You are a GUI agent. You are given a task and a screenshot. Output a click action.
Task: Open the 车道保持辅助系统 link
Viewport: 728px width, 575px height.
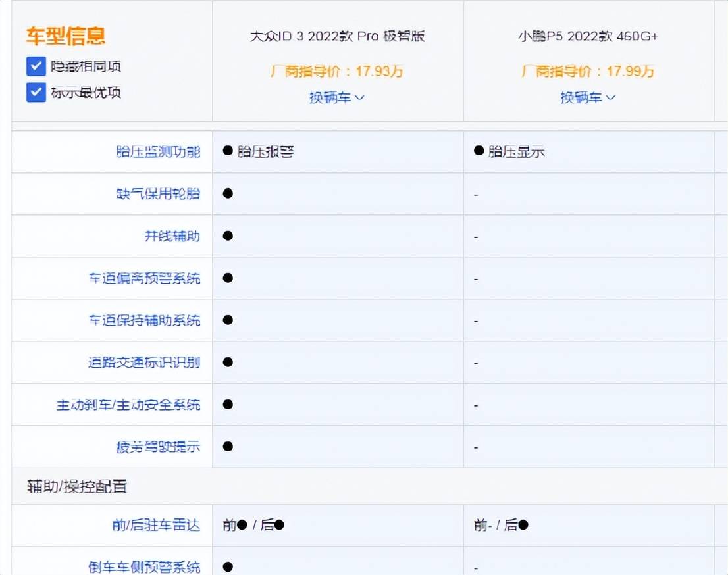(x=144, y=320)
